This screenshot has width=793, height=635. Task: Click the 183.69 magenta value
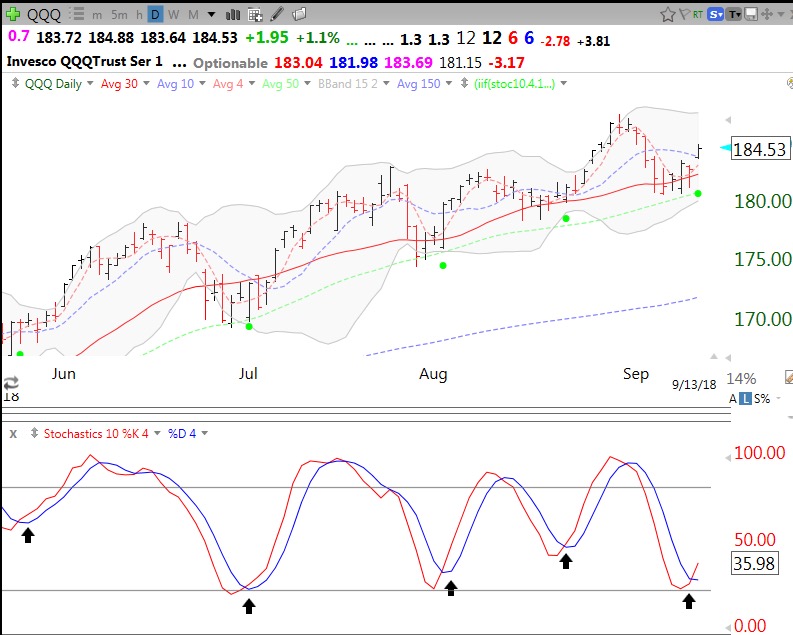[409, 63]
